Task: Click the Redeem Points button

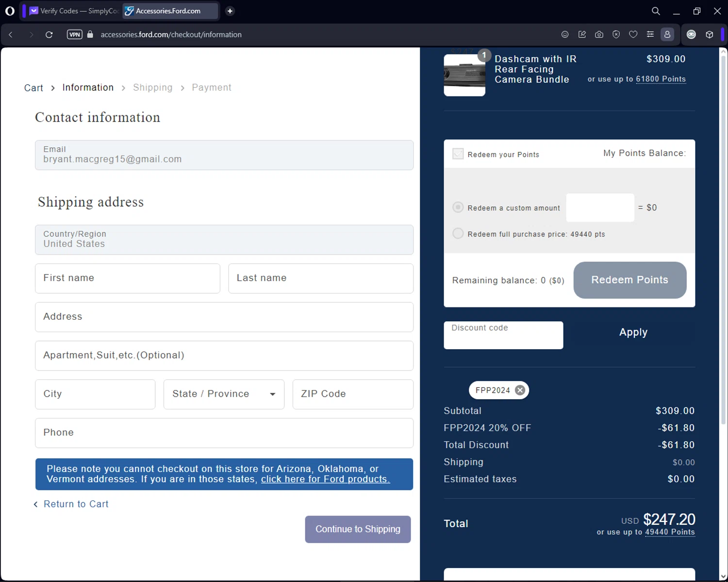Action: [629, 280]
